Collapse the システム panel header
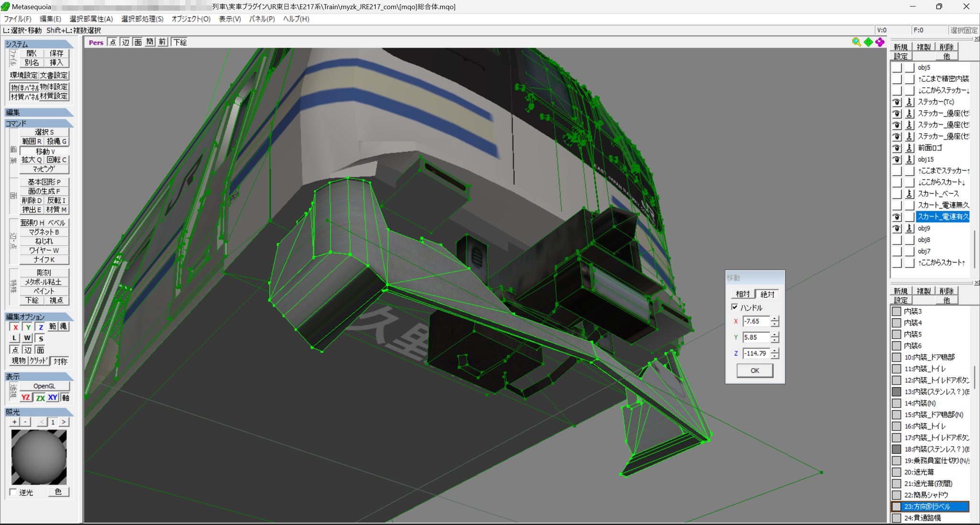This screenshot has width=980, height=525. (x=39, y=44)
